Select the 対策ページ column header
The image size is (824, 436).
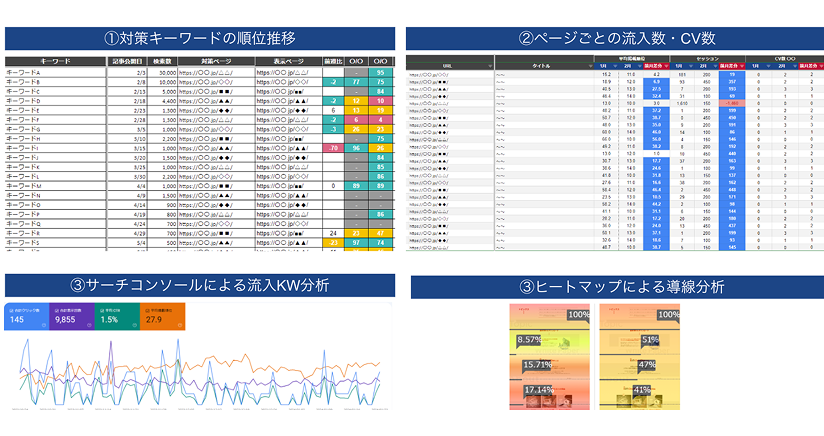(217, 61)
